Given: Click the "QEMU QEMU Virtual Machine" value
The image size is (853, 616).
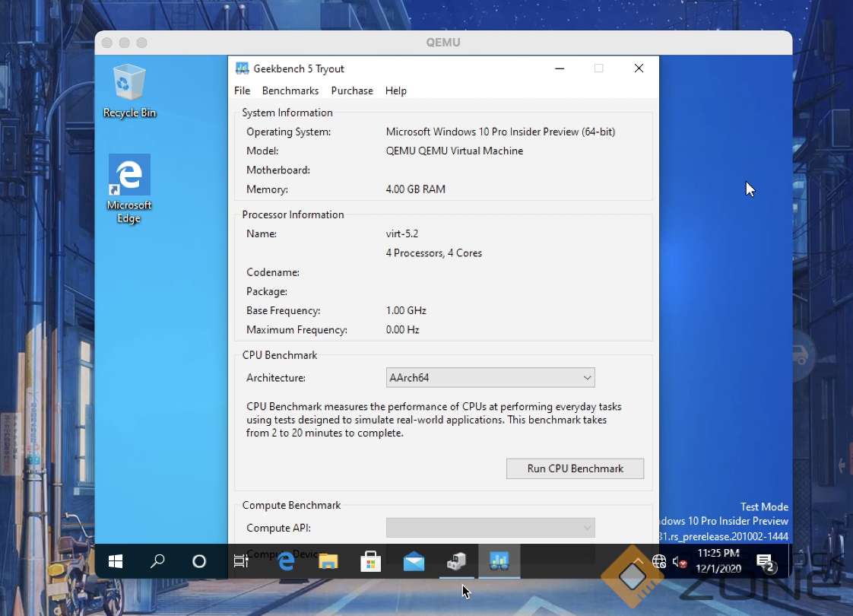Looking at the screenshot, I should point(454,151).
